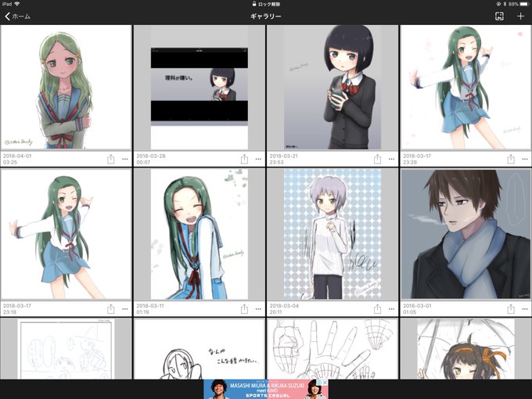Tap the Wi-Fi icon in status bar

(16, 4)
